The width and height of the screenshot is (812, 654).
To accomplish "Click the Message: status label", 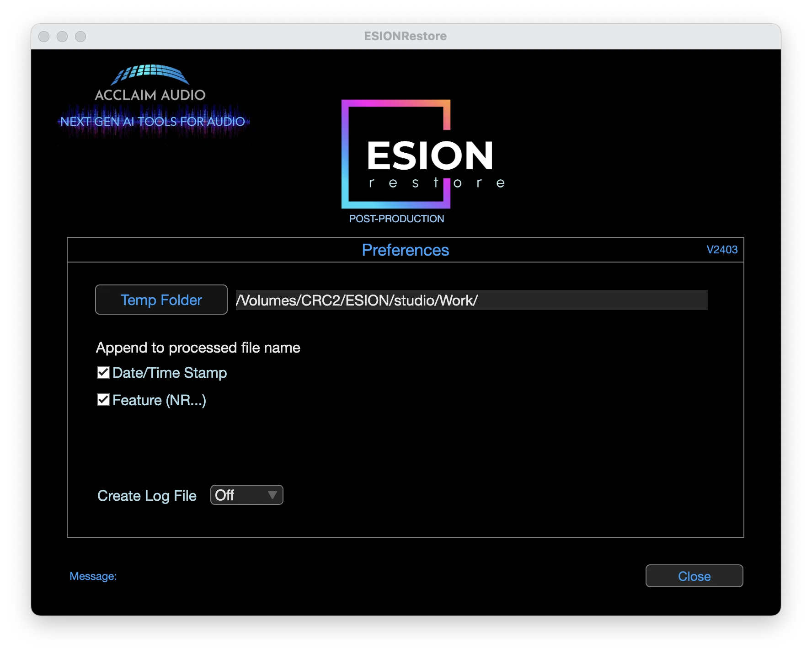I will point(93,576).
